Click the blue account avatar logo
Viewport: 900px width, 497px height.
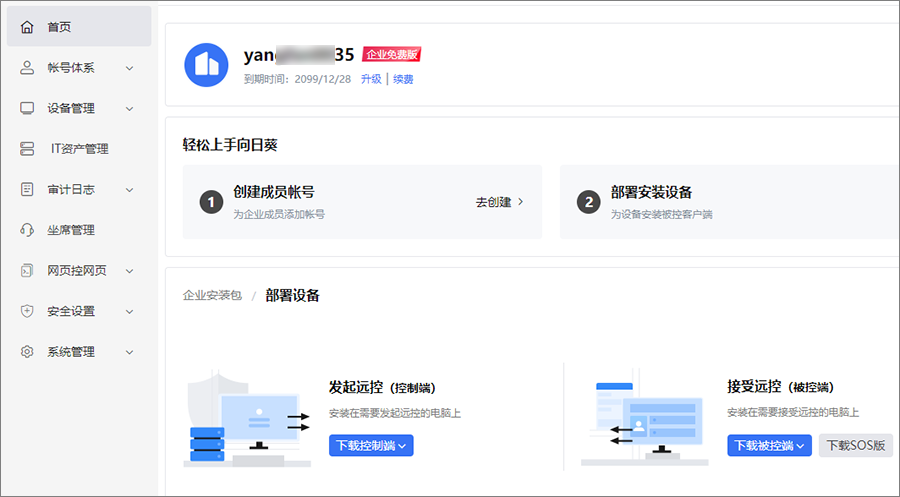click(207, 65)
